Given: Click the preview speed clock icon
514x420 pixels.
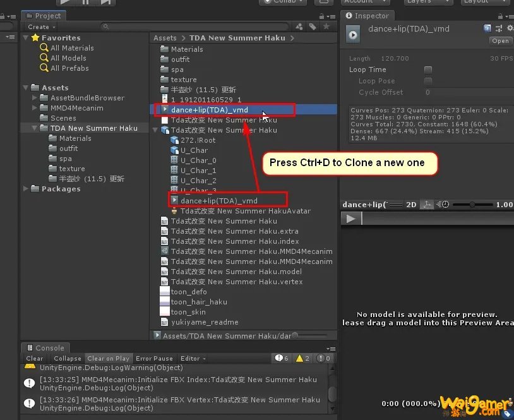Looking at the screenshot, I should pos(443,205).
